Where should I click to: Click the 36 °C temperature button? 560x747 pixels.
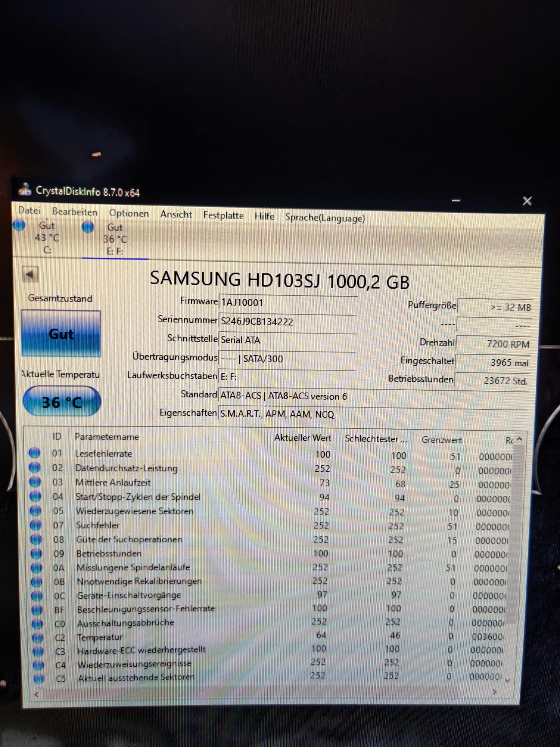click(x=62, y=402)
